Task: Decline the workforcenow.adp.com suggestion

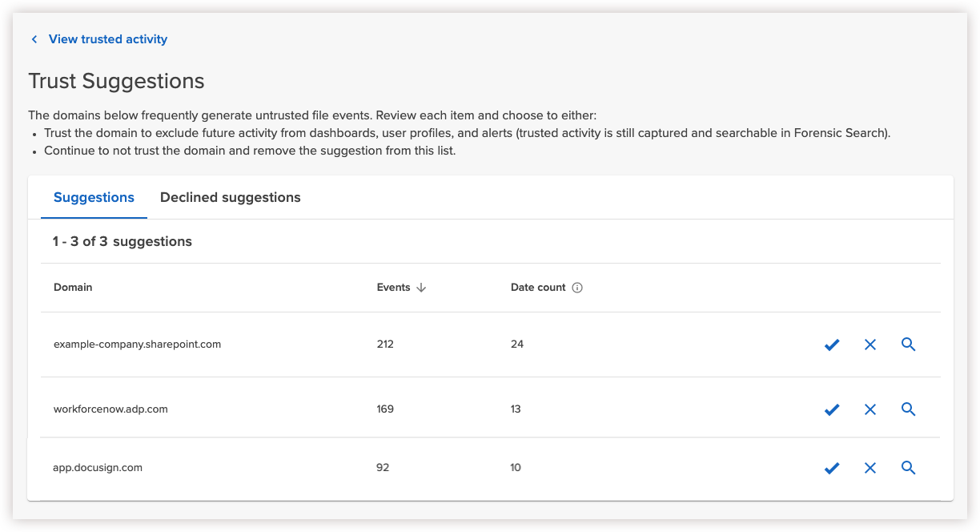Action: click(x=870, y=409)
